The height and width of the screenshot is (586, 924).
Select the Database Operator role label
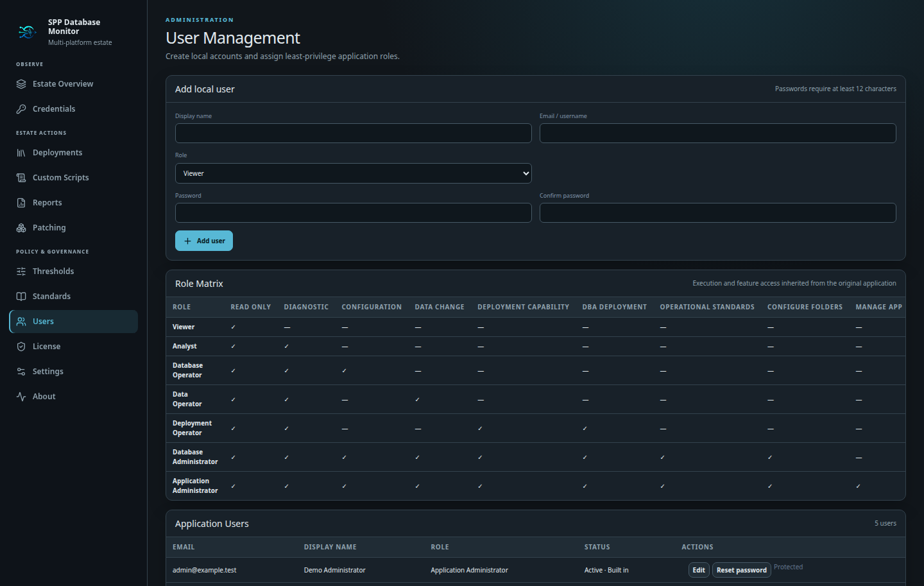click(x=187, y=370)
